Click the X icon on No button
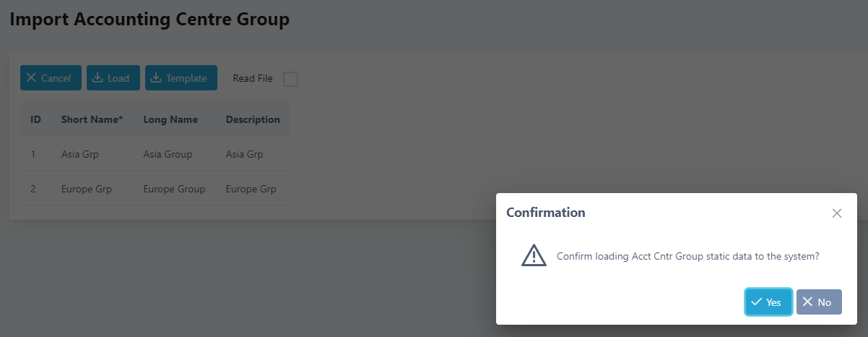This screenshot has height=337, width=868. pyautogui.click(x=807, y=302)
